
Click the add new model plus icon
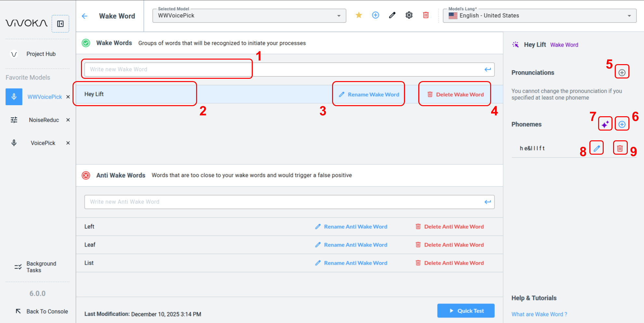pos(375,15)
